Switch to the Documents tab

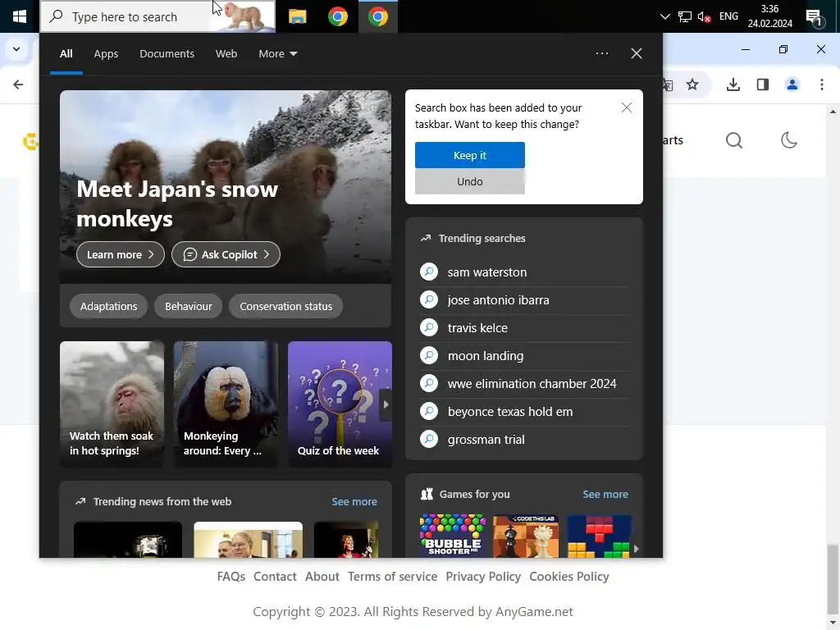[x=167, y=53]
